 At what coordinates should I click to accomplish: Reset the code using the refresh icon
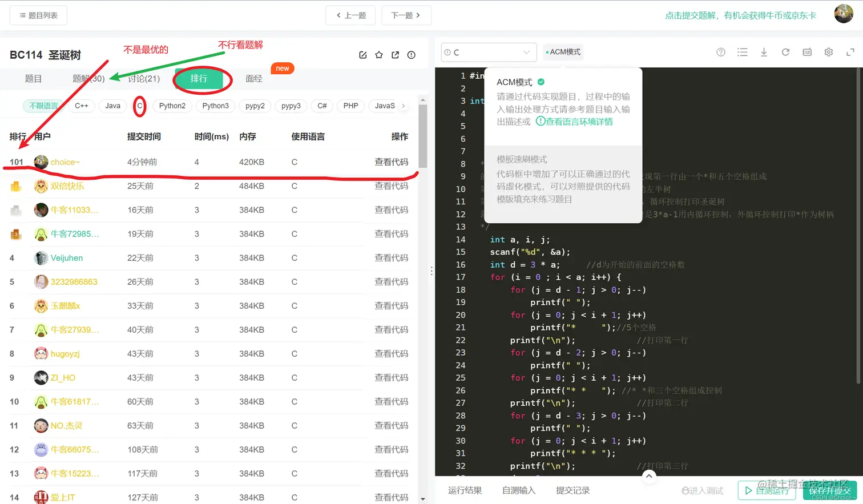pyautogui.click(x=785, y=52)
